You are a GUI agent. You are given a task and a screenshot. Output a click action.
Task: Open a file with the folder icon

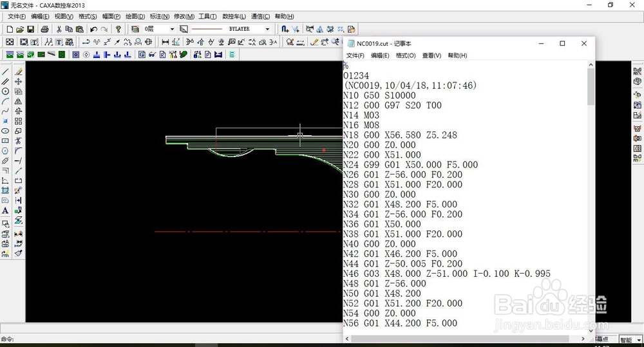(x=20, y=29)
